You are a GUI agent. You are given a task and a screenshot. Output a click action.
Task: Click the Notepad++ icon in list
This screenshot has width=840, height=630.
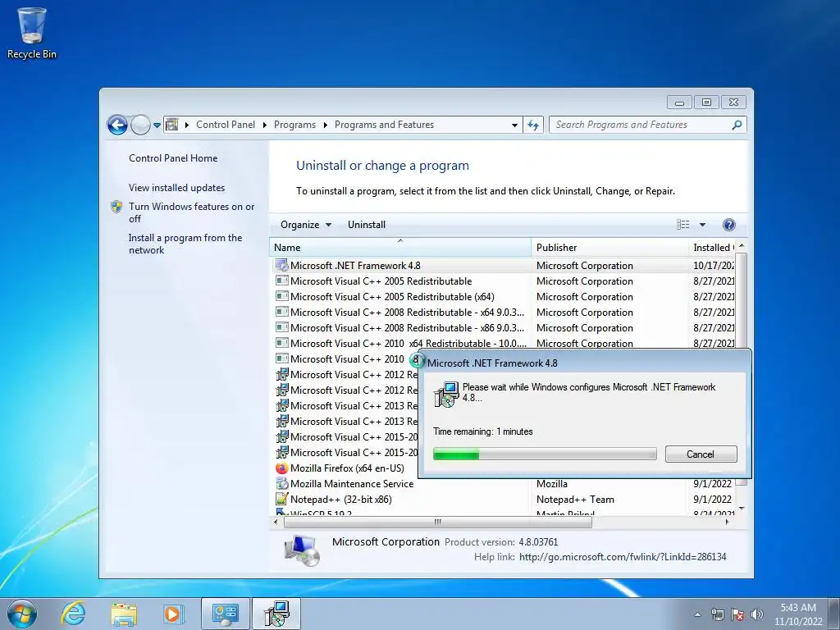282,499
